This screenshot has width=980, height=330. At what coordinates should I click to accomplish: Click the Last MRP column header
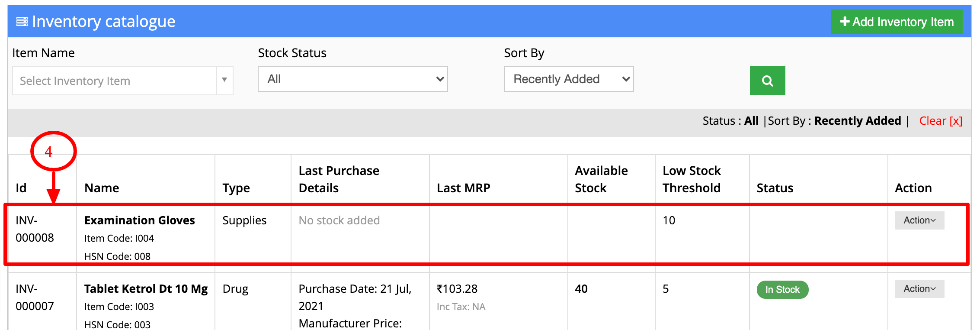tap(463, 188)
